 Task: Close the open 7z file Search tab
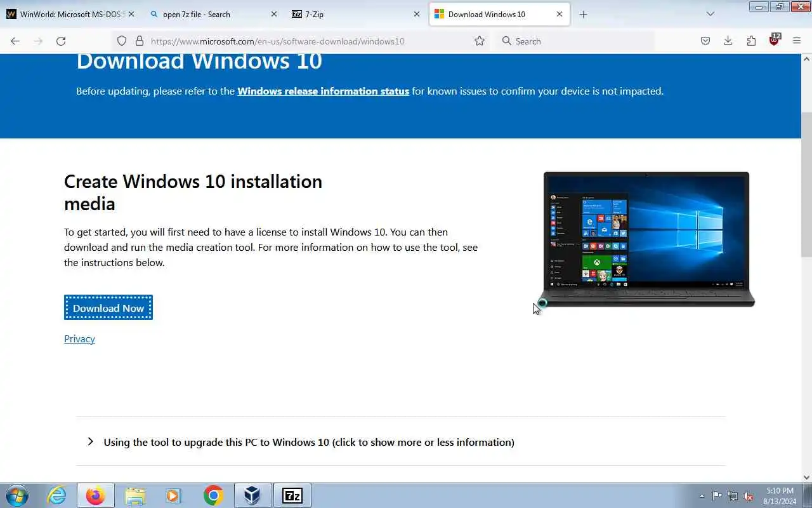click(274, 14)
